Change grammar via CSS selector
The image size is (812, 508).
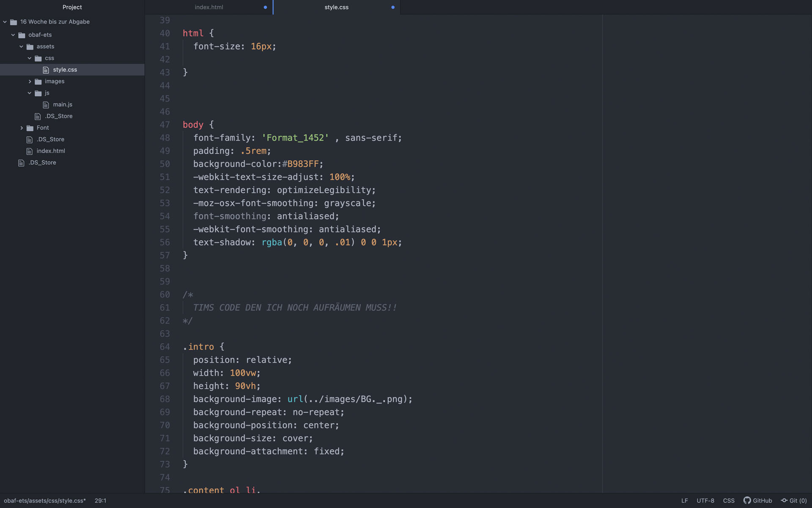(x=729, y=500)
